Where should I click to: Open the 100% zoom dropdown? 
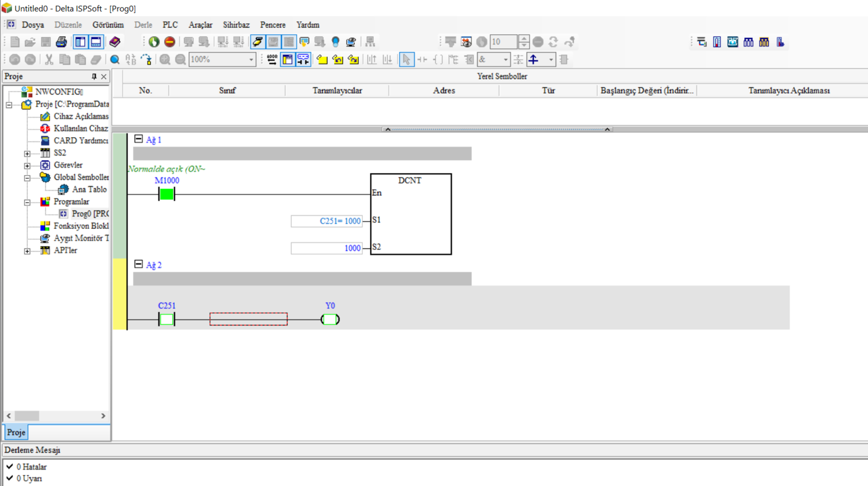click(x=251, y=60)
